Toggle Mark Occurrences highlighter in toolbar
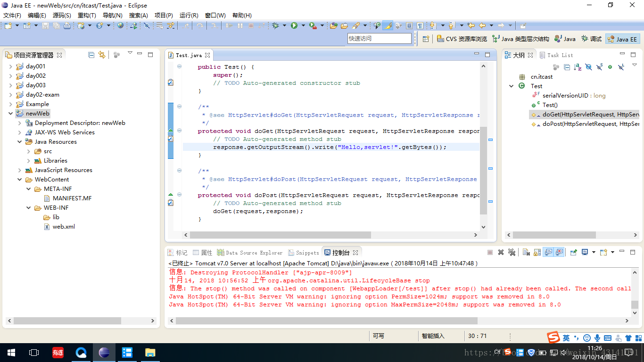644x362 pixels. click(x=388, y=25)
